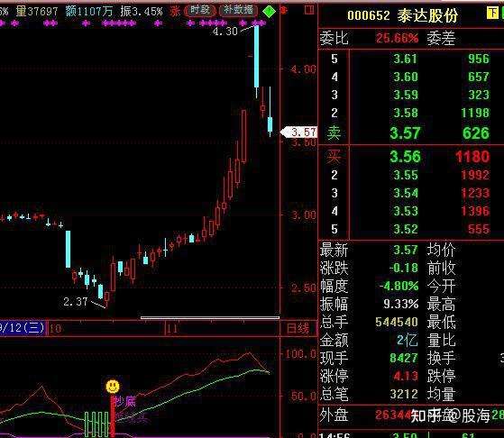This screenshot has width=504, height=438.
Task: Click the 补数据 fill data button
Action: [239, 11]
